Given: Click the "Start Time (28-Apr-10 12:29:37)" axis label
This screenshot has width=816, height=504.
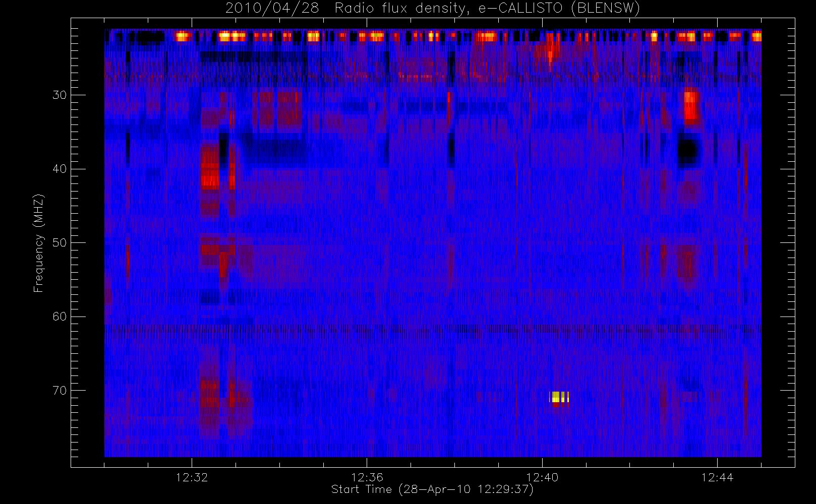Looking at the screenshot, I should [432, 489].
